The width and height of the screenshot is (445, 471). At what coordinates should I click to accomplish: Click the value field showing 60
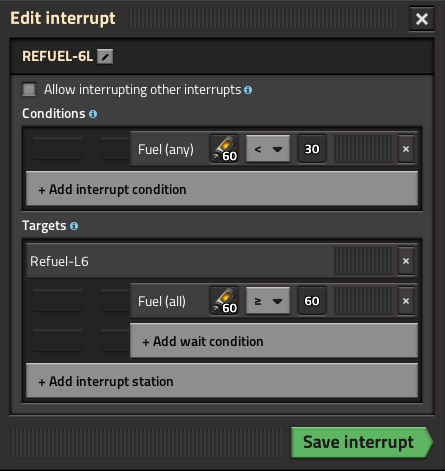point(312,301)
